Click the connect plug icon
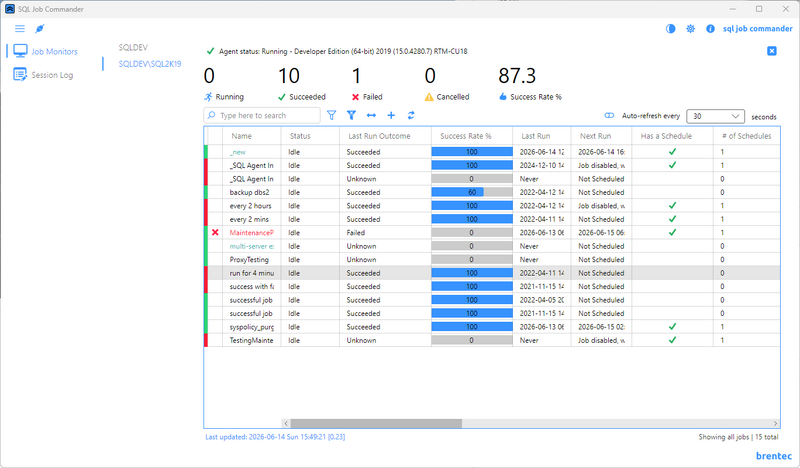 (40, 29)
